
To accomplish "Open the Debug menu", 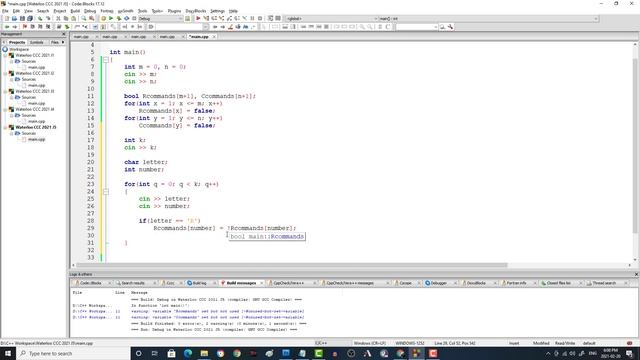I will (90, 11).
